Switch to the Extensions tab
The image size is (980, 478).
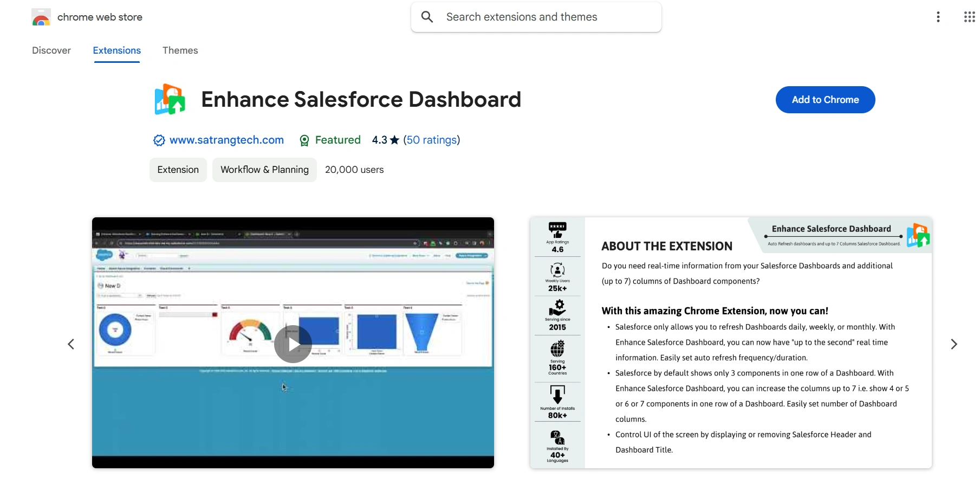(x=117, y=50)
